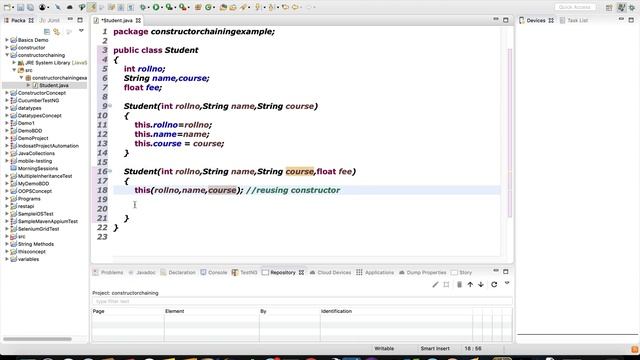Click the Open Perspective icon near Quick Access
The image size is (640, 360).
pyautogui.click(x=609, y=7)
